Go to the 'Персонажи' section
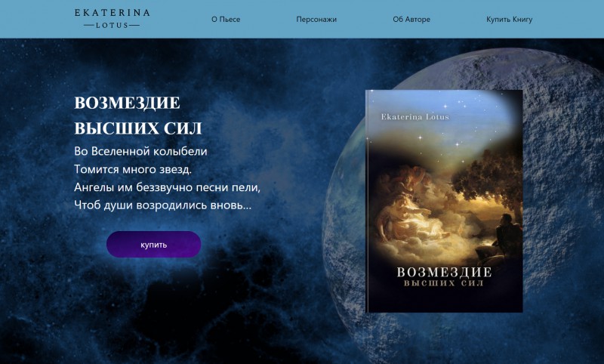 316,20
